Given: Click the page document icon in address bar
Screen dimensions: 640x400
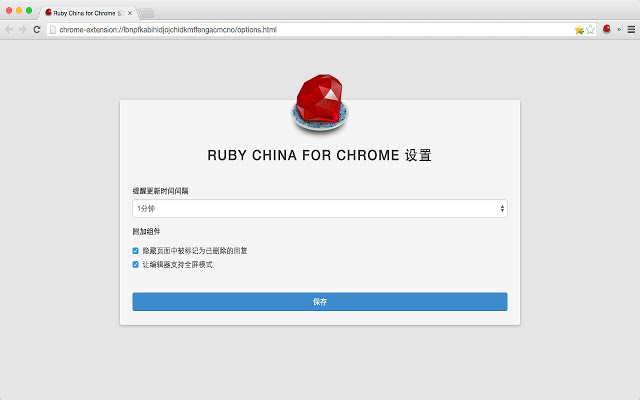Looking at the screenshot, I should point(53,29).
